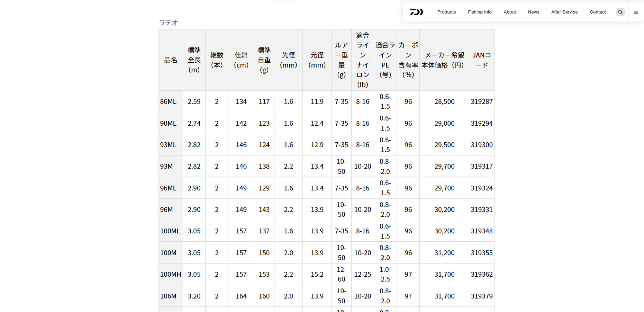Select the ラテオ table heading
The image size is (644, 312).
168,23
